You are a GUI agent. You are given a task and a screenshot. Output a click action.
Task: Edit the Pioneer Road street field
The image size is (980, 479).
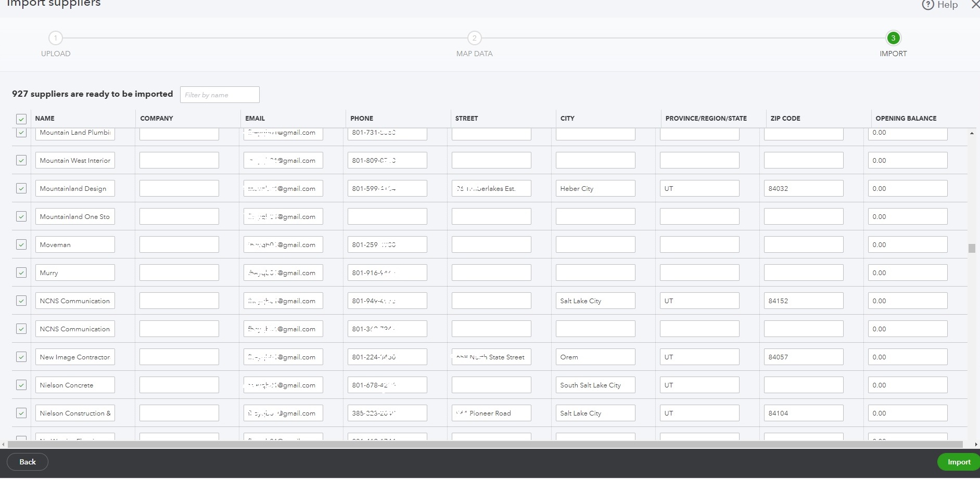pos(491,413)
